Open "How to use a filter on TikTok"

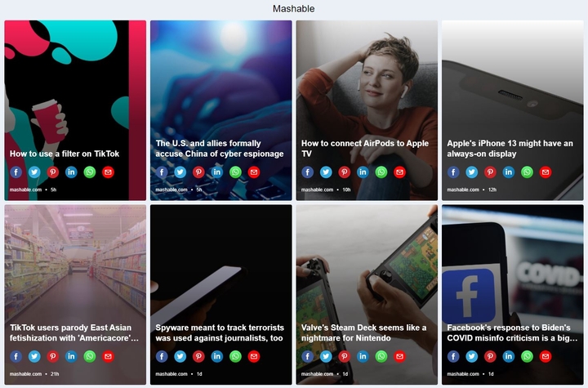[x=65, y=154]
